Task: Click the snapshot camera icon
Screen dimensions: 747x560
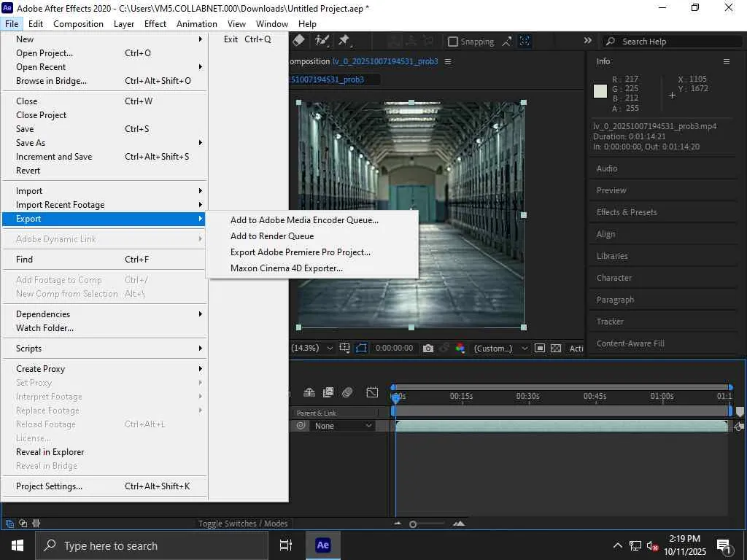Action: point(428,349)
